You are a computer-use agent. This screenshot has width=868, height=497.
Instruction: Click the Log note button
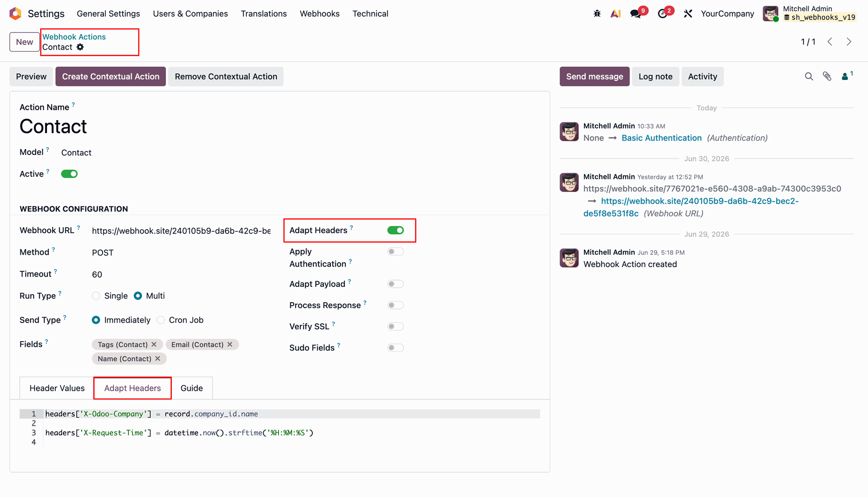click(x=656, y=76)
